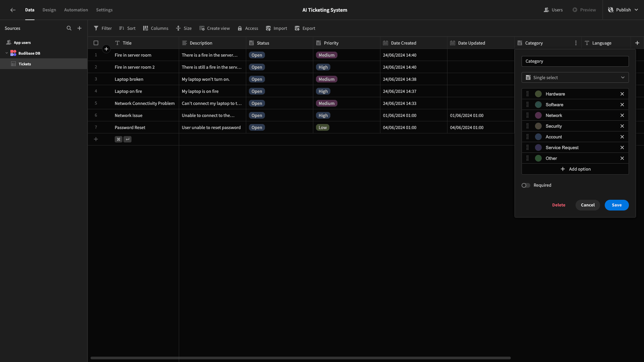Image resolution: width=644 pixels, height=362 pixels.
Task: Search sources with magnifier icon
Action: 69,28
